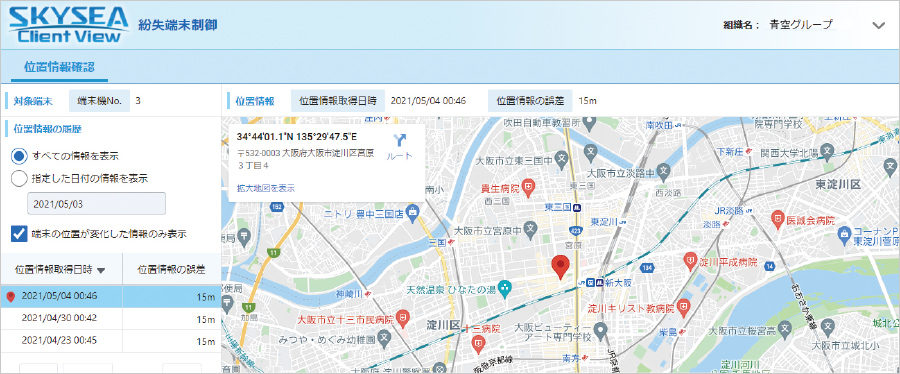Click the 大阪市立十三市民病院 hospital icon

coord(403,317)
